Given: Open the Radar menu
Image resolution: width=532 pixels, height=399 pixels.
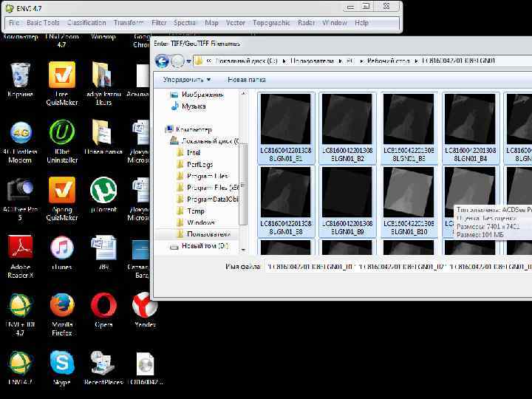Looking at the screenshot, I should coord(306,23).
